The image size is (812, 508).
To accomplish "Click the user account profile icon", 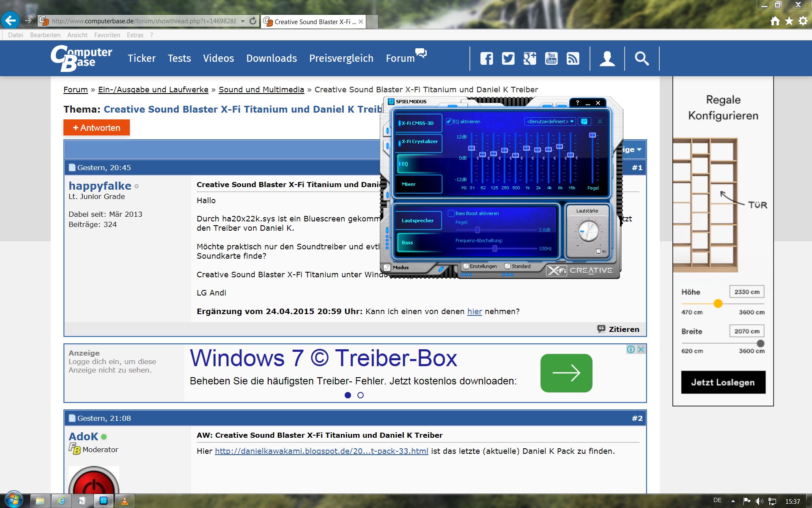I will [607, 58].
